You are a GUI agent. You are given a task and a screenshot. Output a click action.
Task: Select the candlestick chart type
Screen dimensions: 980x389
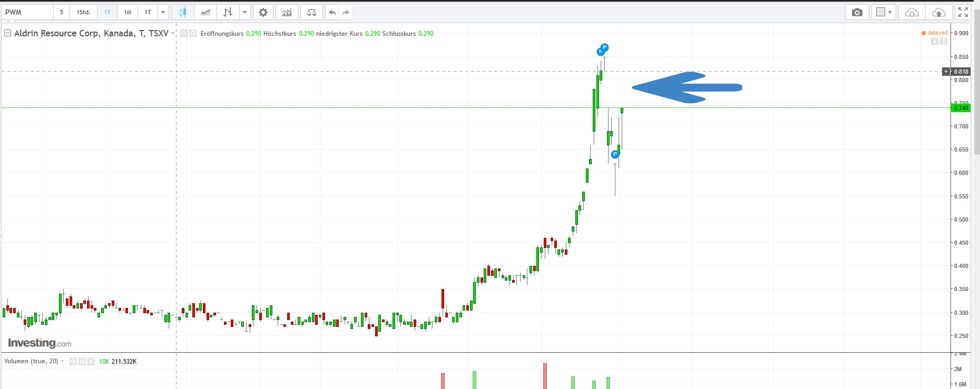[x=183, y=12]
